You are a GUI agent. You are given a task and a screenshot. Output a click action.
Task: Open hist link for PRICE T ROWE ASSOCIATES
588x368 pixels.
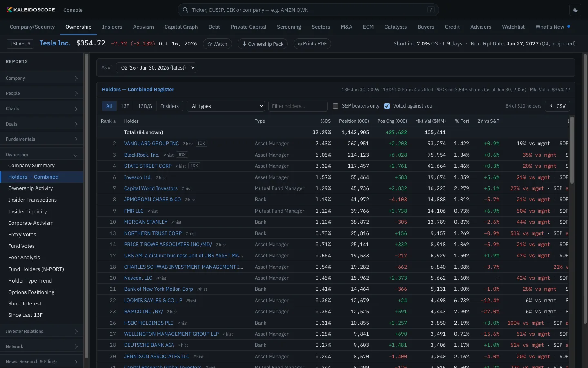221,245
